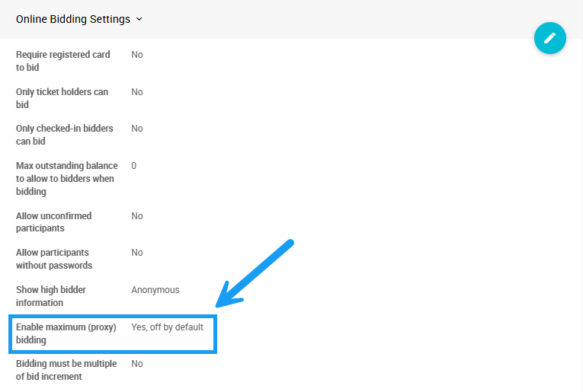Select the Enable maximum (proxy) bidding label
The image size is (583, 392).
click(x=66, y=333)
